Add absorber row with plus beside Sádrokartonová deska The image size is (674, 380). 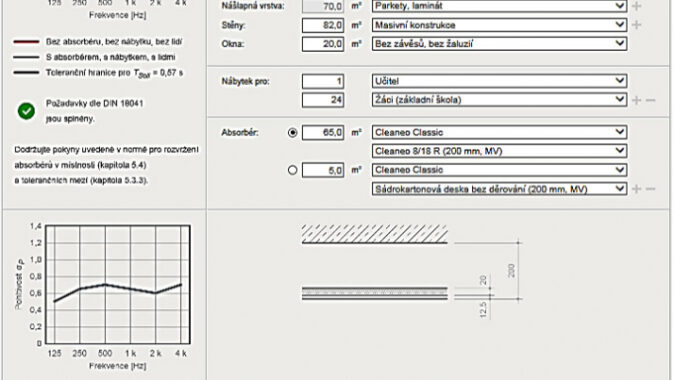637,189
